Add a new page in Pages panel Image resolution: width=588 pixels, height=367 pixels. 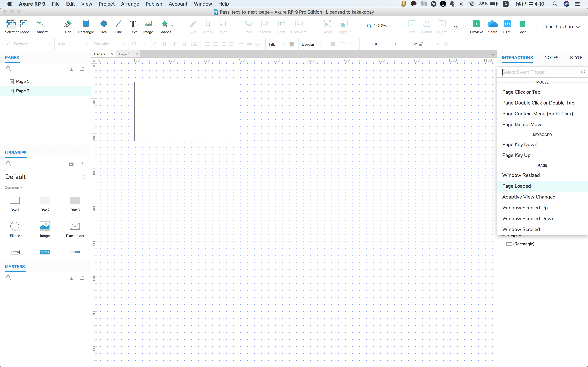71,69
